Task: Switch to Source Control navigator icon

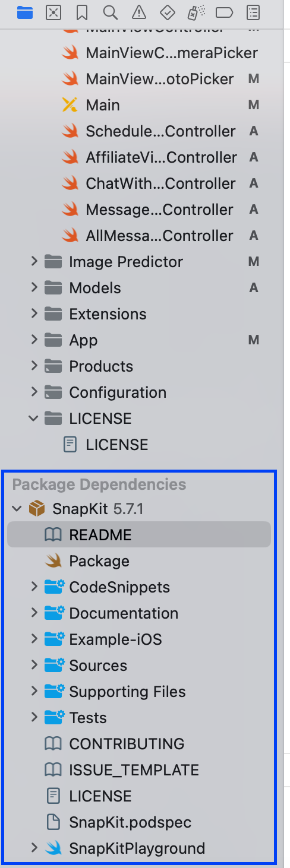Action: pyautogui.click(x=53, y=12)
